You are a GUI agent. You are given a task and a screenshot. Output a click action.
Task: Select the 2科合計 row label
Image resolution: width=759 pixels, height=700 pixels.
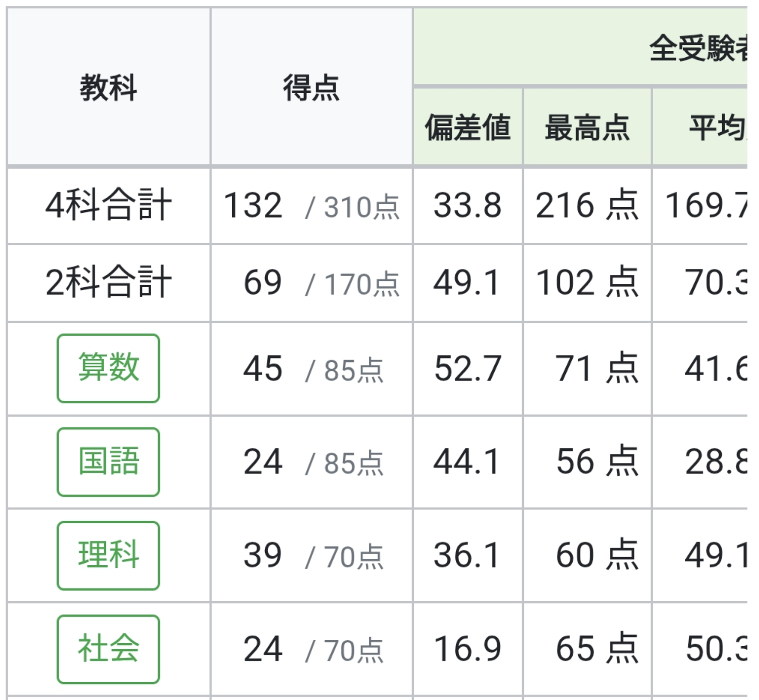click(108, 283)
